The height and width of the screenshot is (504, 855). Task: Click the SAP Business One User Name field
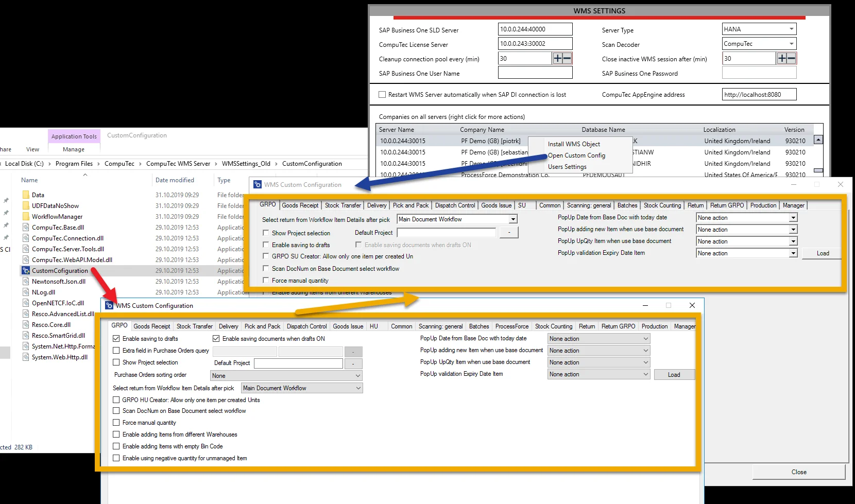click(x=535, y=73)
